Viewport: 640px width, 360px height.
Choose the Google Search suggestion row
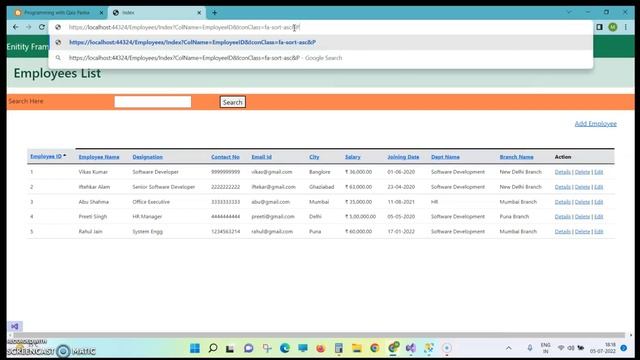click(x=321, y=58)
